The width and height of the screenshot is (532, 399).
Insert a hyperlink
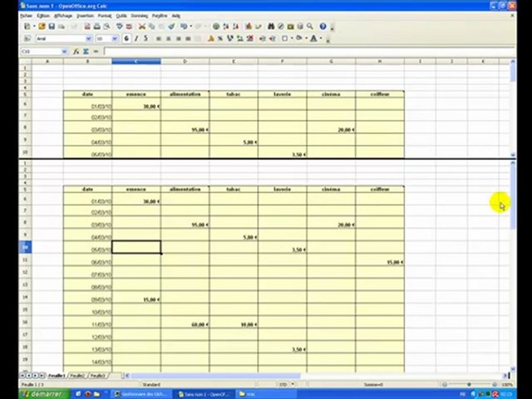[216, 26]
